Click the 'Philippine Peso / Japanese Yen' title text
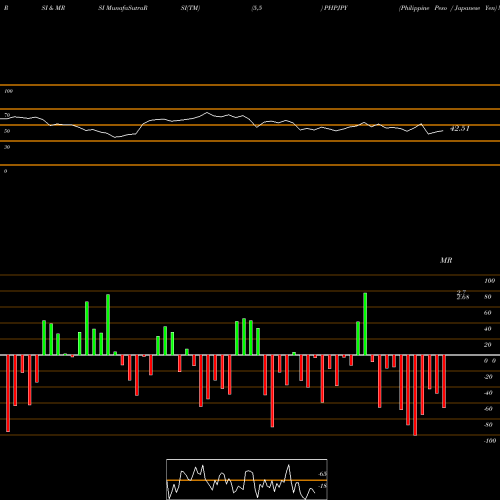Viewport: 500px width, 500px height. [x=449, y=8]
